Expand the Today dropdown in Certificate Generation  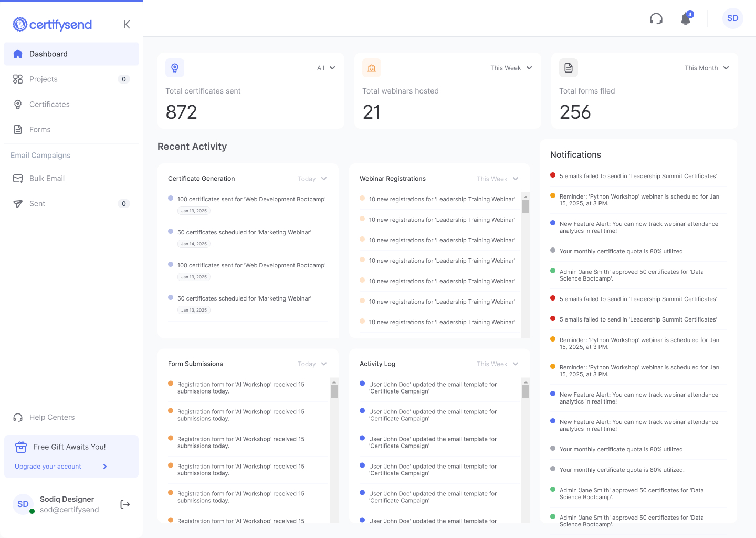312,179
